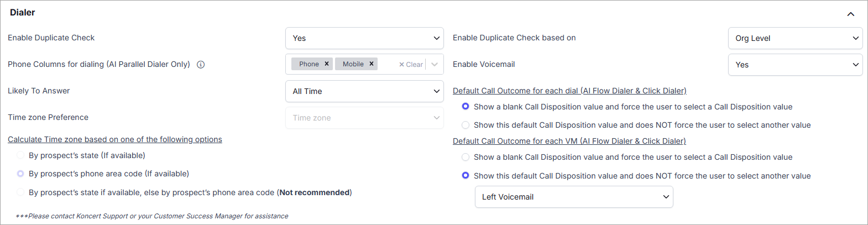Click the info icon beside Phone Columns label

point(201,65)
